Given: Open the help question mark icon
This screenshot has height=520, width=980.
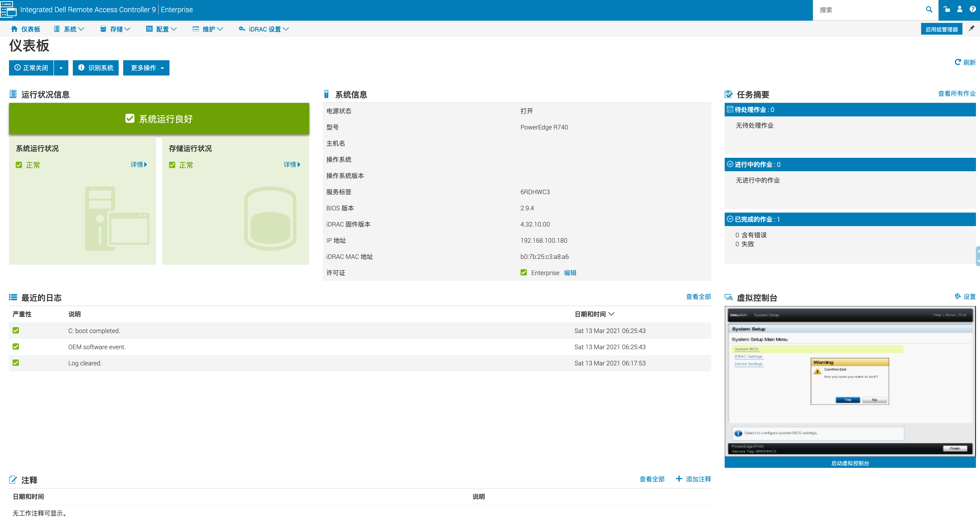Looking at the screenshot, I should click(x=972, y=9).
